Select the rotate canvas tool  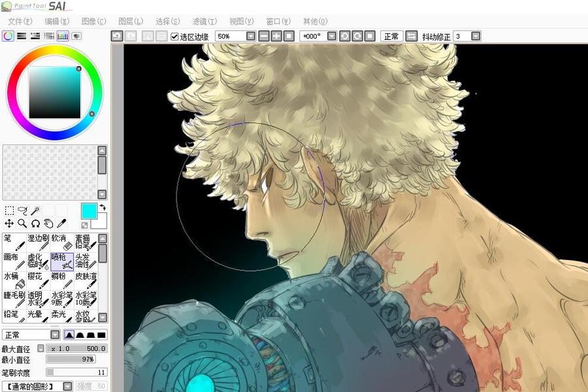pyautogui.click(x=35, y=223)
